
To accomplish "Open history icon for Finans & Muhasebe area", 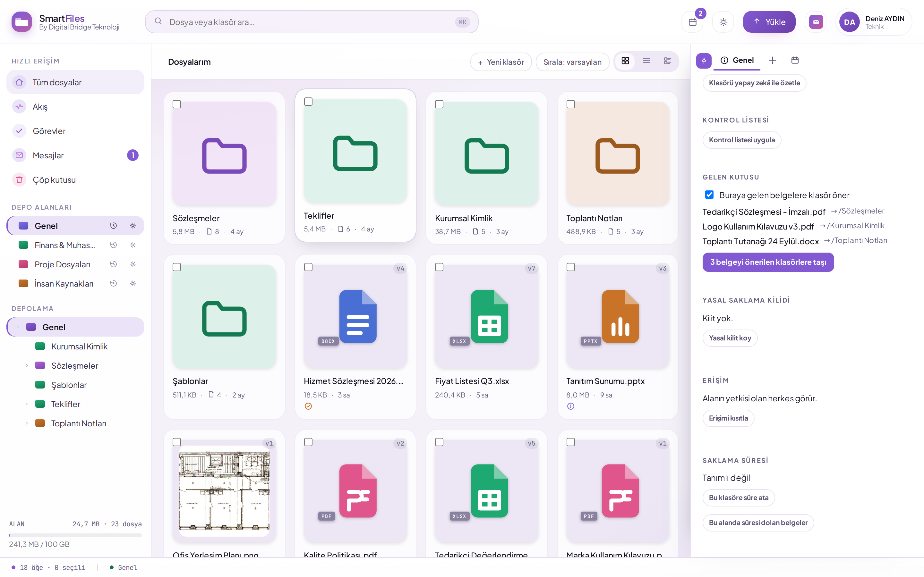I will pyautogui.click(x=113, y=245).
